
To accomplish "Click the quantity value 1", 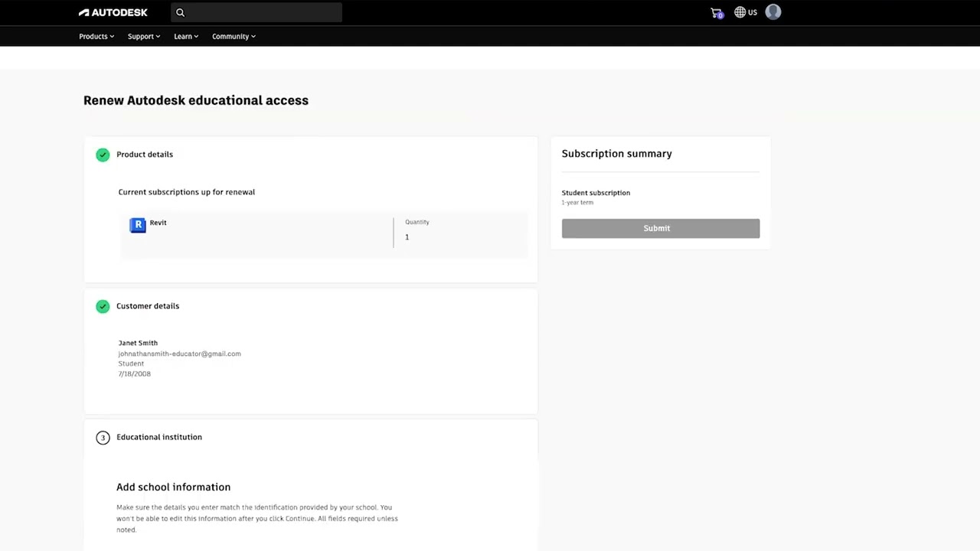I will coord(407,237).
